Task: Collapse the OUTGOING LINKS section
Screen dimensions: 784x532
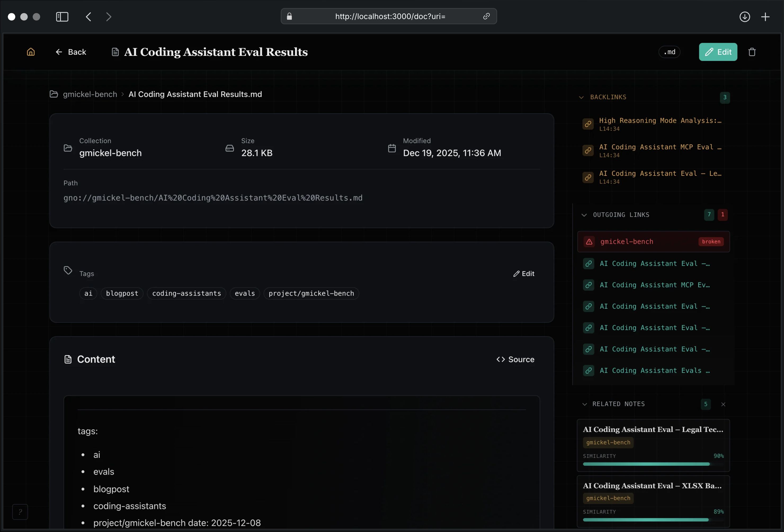Action: [584, 215]
